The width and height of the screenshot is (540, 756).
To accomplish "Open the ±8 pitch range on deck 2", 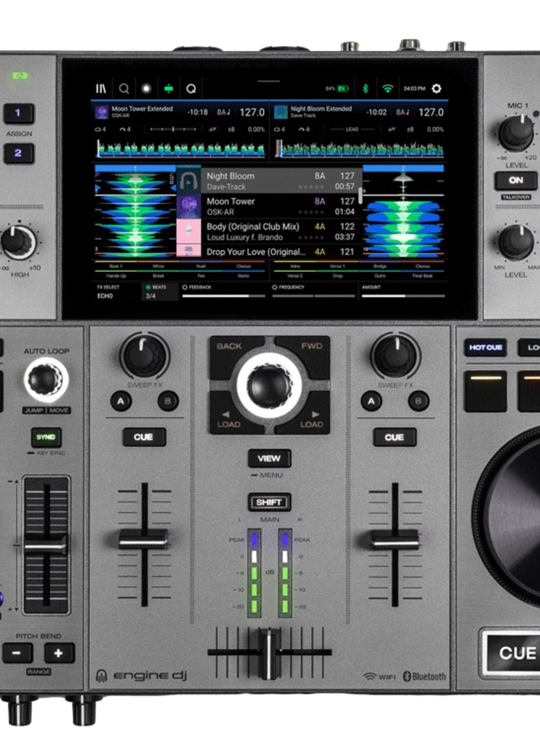I will pos(410,129).
